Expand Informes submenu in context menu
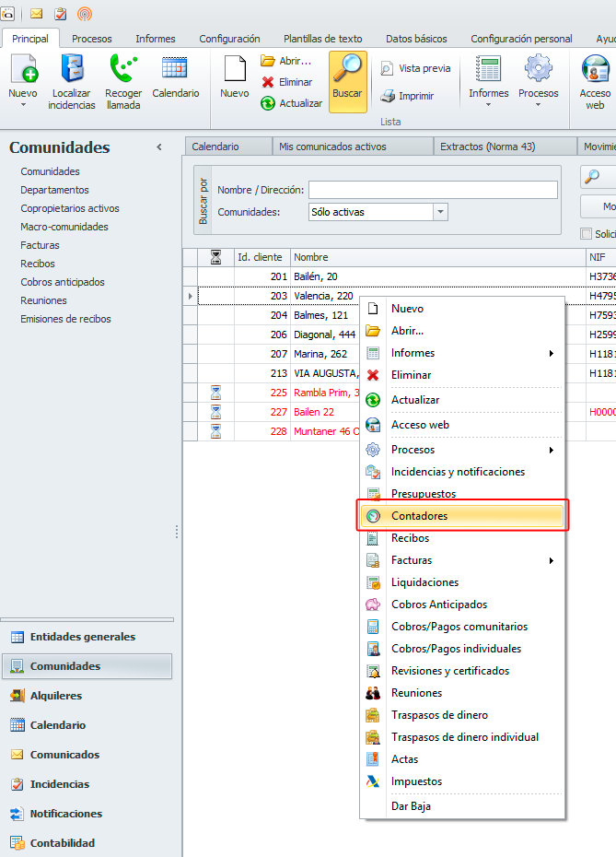The height and width of the screenshot is (857, 616). [462, 353]
